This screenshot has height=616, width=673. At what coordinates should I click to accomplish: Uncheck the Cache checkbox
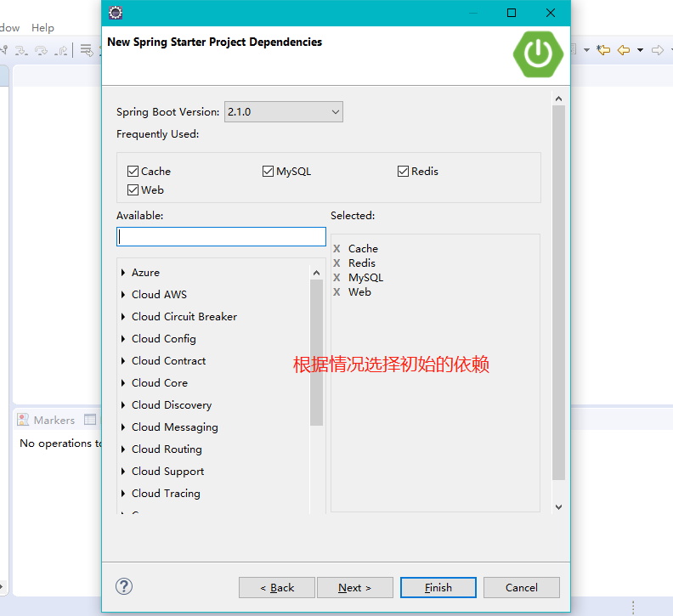pos(133,172)
